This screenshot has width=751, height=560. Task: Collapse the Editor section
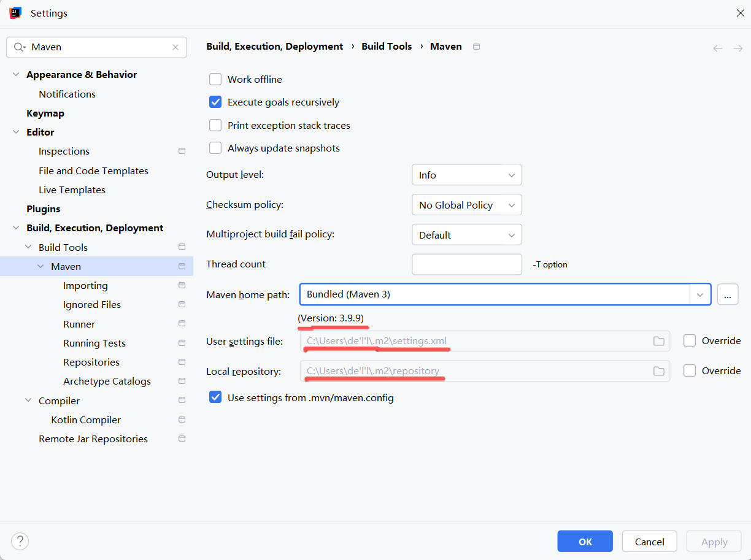point(16,132)
